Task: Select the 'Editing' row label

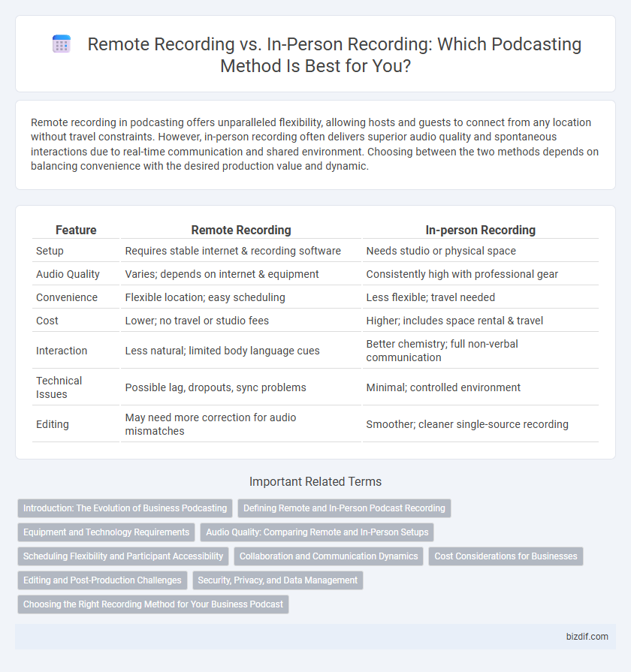Action: click(53, 424)
